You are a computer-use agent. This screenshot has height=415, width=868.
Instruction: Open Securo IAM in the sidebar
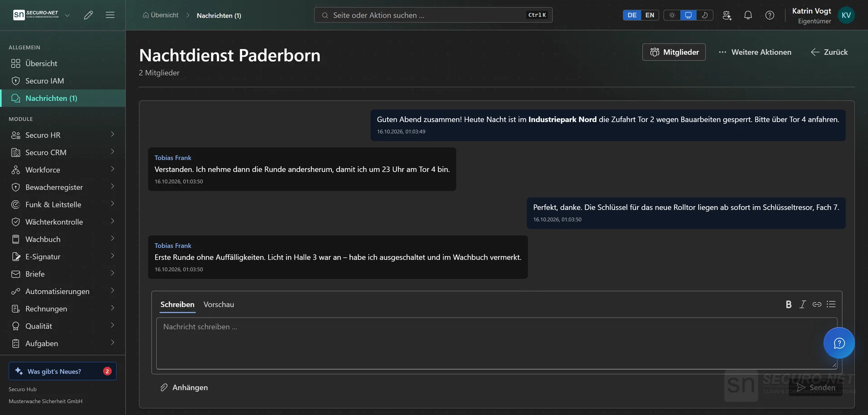(63, 81)
